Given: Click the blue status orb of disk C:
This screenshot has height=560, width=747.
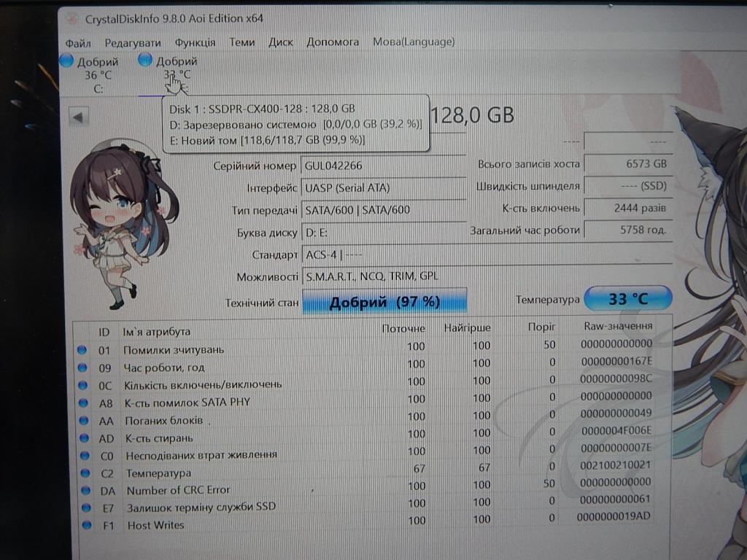Looking at the screenshot, I should click(x=66, y=61).
